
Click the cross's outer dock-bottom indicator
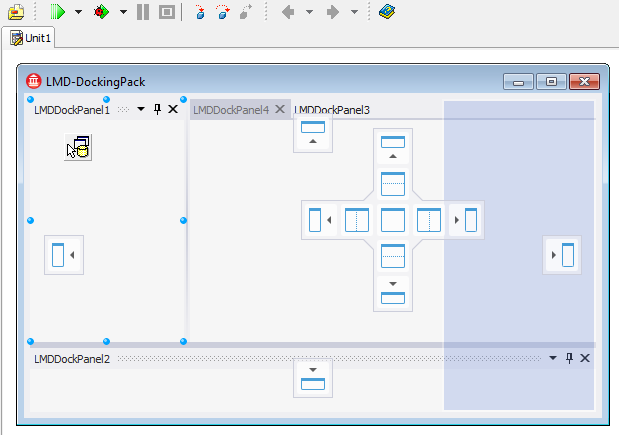(x=393, y=293)
